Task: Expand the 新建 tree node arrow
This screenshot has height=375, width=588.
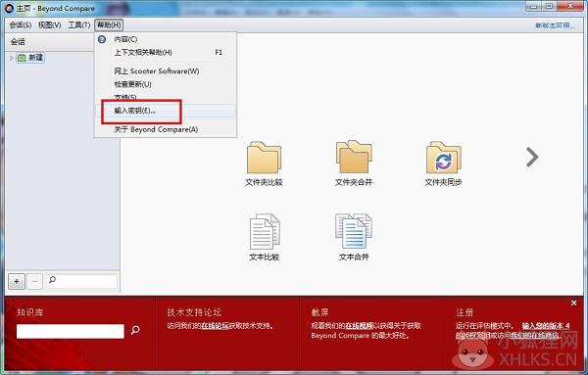Action: 11,58
